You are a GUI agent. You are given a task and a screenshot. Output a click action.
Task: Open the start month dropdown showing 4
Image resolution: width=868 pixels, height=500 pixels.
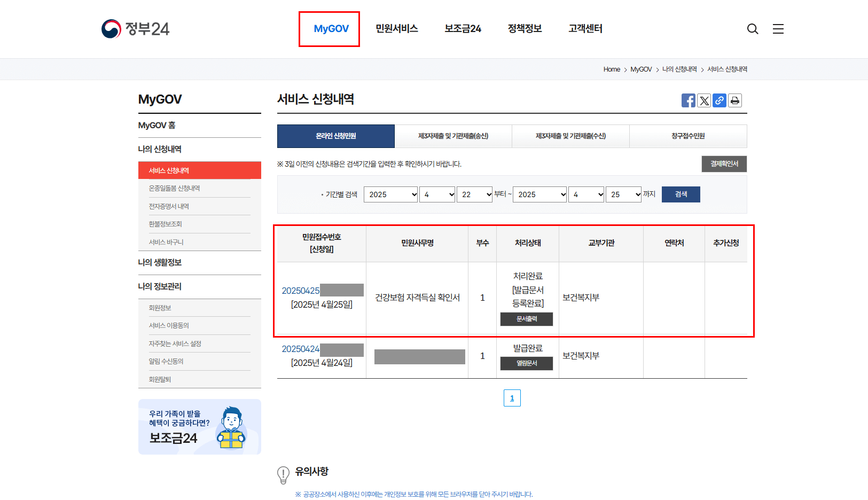pos(437,194)
